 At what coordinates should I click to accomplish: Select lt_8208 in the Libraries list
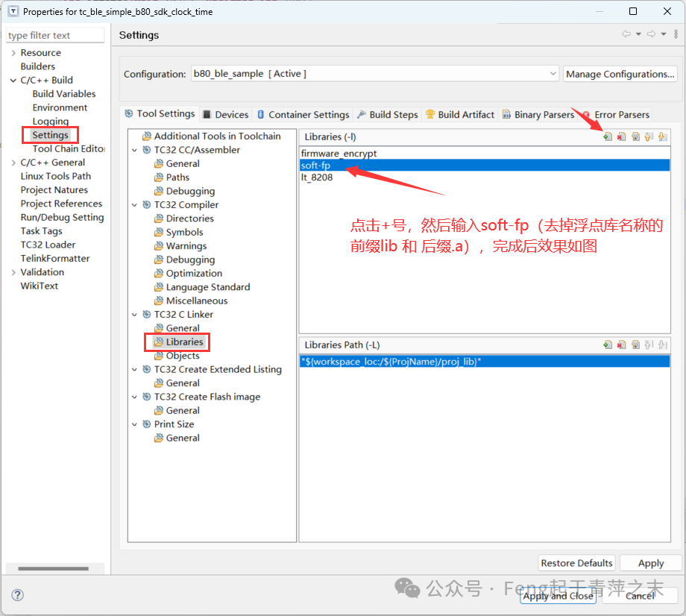pos(317,177)
